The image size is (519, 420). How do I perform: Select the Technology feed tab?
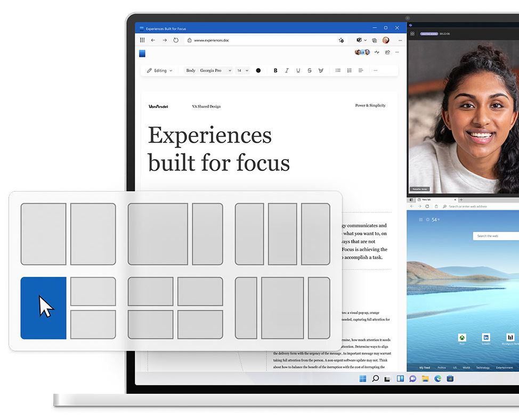483,368
